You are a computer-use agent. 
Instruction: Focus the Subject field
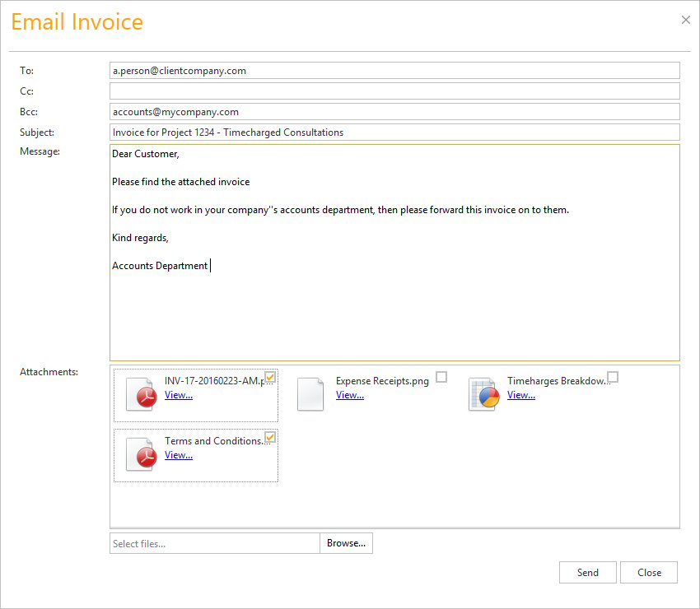[394, 132]
